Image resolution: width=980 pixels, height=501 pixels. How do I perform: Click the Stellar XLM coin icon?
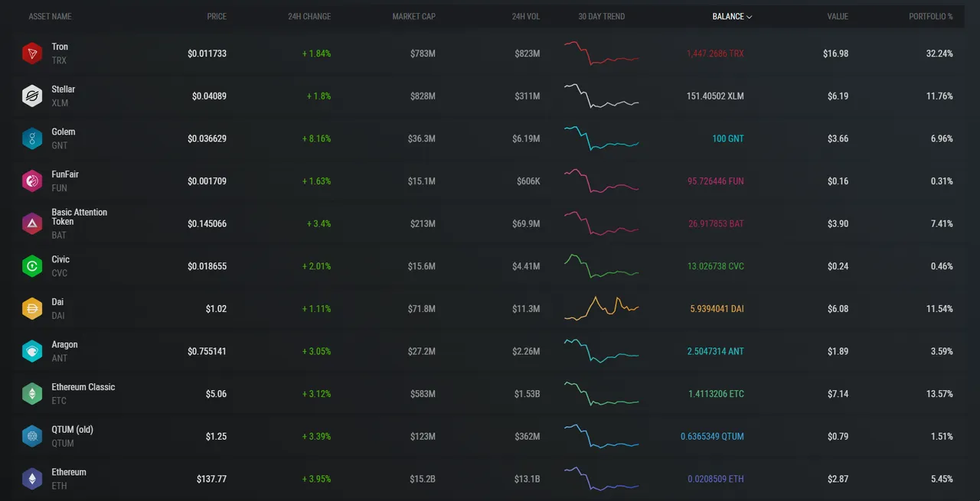31,96
